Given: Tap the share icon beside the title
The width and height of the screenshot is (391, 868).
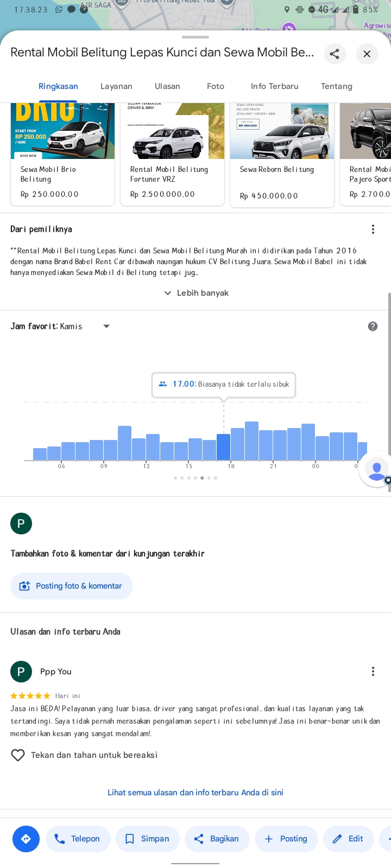Looking at the screenshot, I should click(x=335, y=54).
